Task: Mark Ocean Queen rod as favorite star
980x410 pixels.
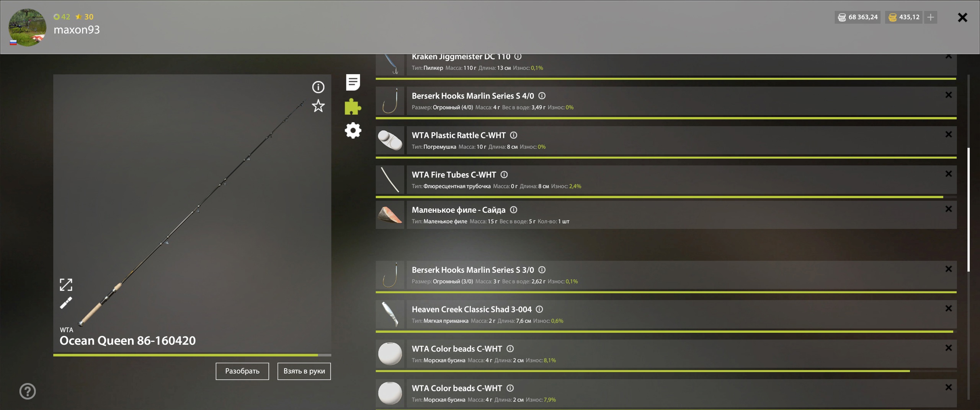Action: 318,106
